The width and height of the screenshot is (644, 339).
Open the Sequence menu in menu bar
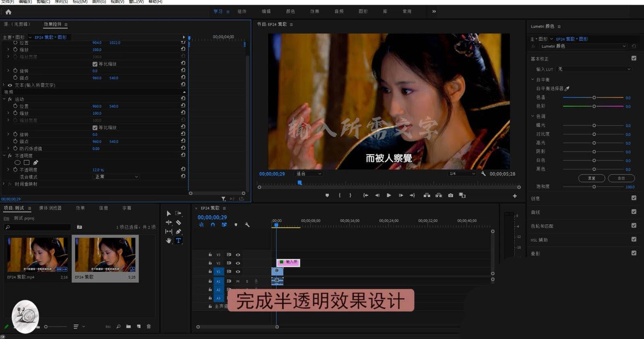[61, 2]
